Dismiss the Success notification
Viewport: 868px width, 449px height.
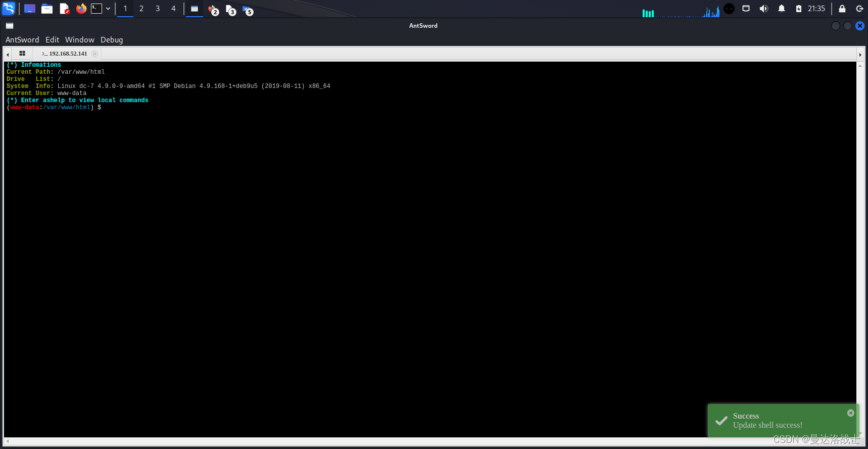tap(851, 413)
